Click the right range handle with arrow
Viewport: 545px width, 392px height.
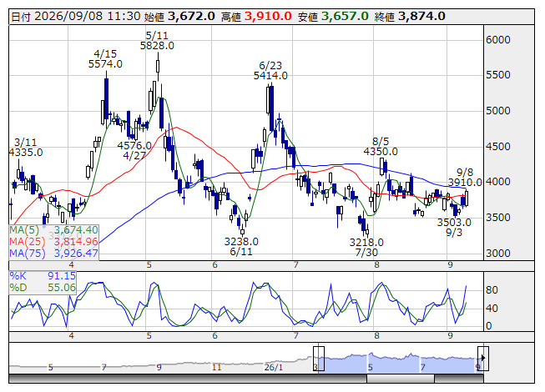483,359
